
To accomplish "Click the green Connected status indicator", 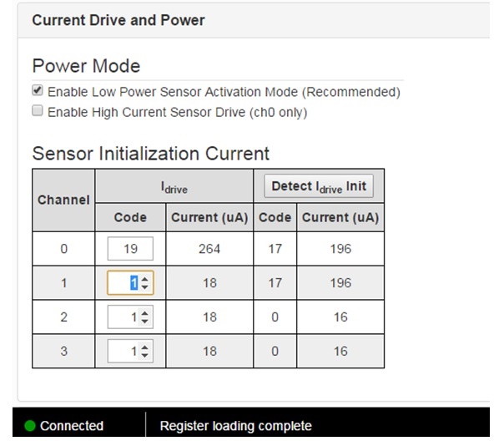I will pyautogui.click(x=31, y=426).
